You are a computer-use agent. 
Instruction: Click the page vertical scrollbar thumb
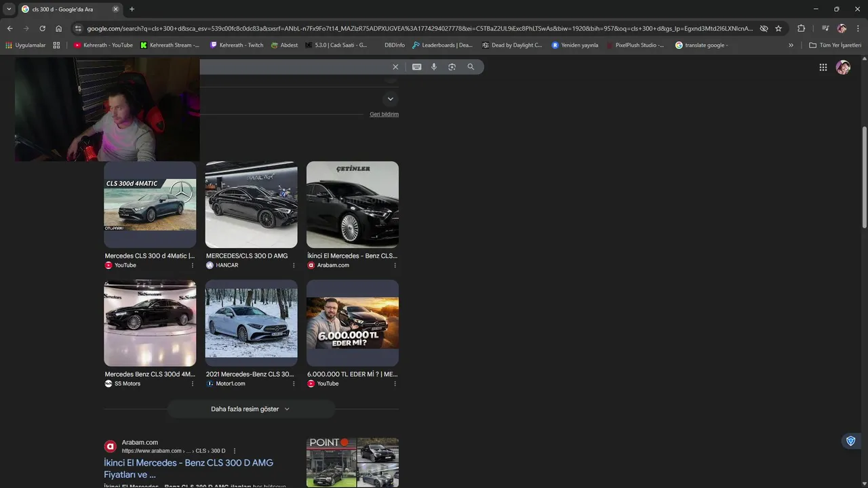[864, 176]
